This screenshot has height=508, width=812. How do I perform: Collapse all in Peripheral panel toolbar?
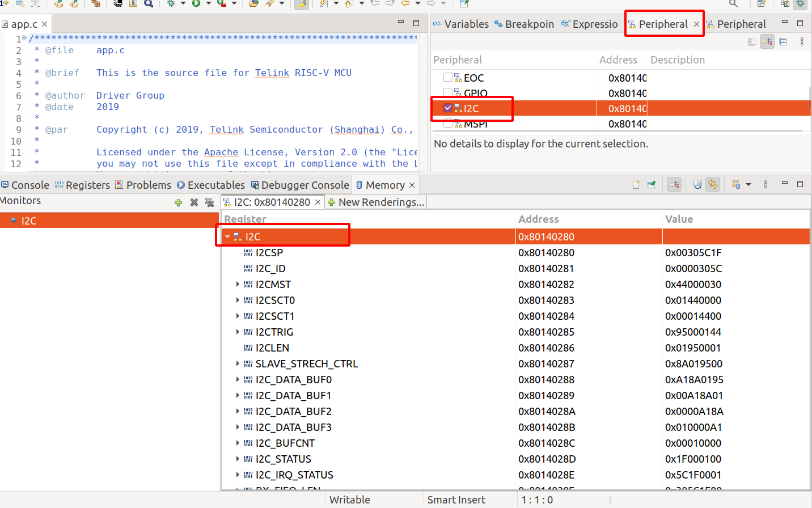pyautogui.click(x=783, y=42)
